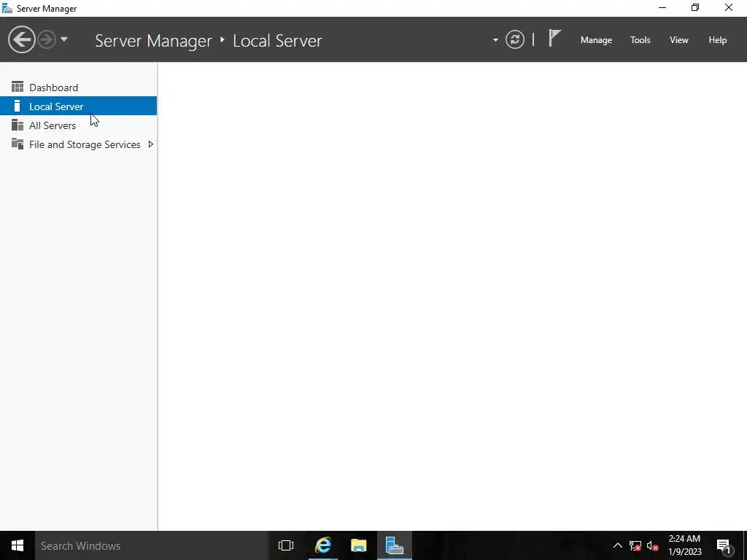Restore down the Server Manager window

[695, 8]
